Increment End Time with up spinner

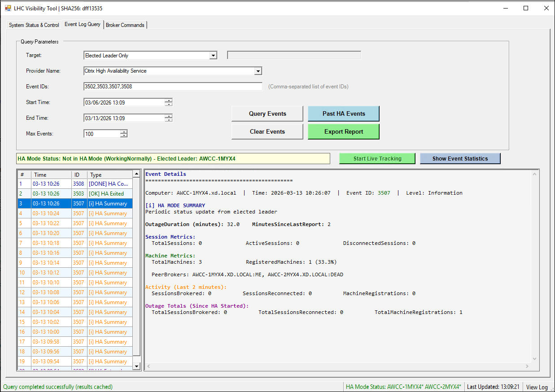[x=168, y=116]
